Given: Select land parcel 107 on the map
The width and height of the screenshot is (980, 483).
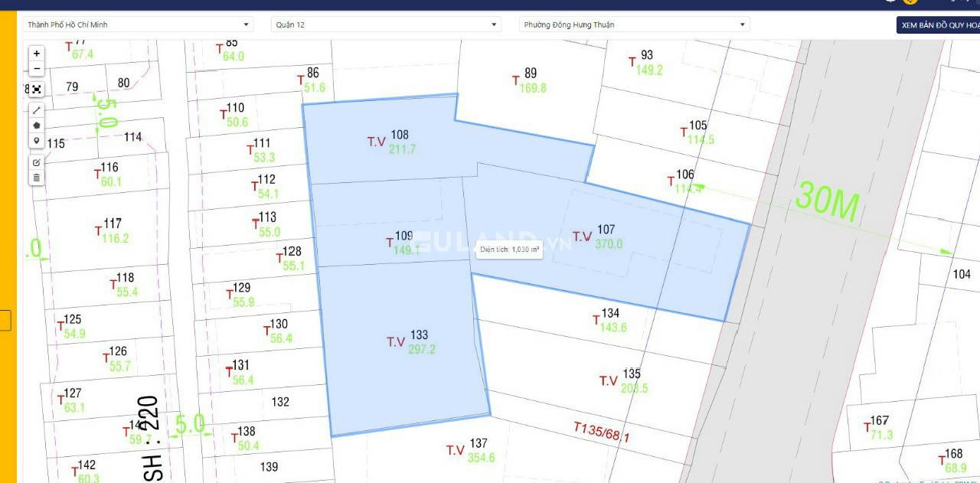Looking at the screenshot, I should (598, 237).
